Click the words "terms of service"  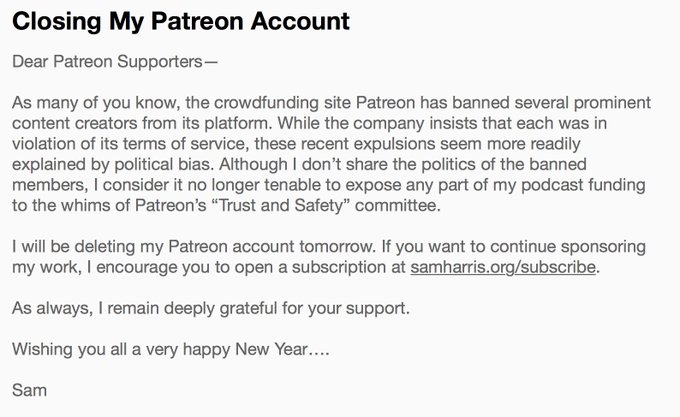point(186,144)
